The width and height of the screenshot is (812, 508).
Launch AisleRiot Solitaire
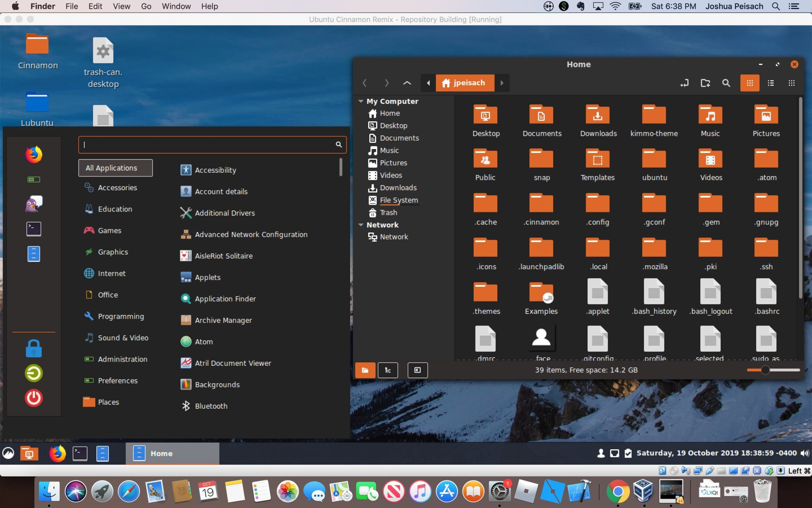click(216, 256)
